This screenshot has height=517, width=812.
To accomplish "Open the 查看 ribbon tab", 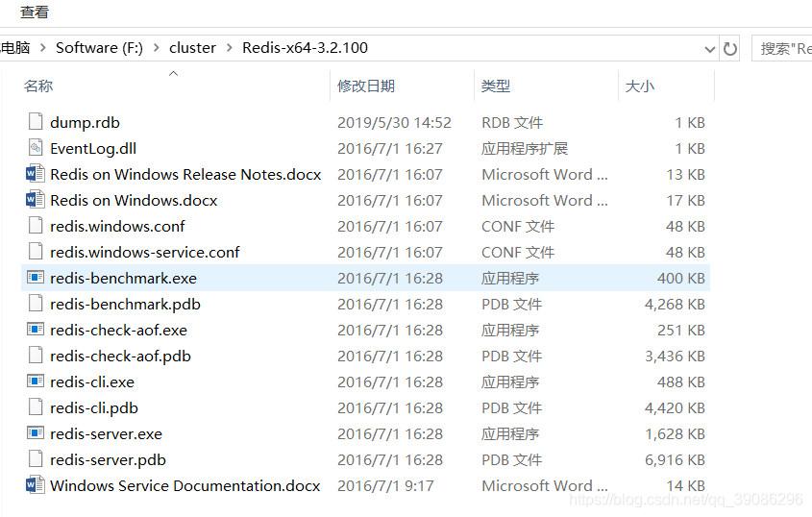I will (x=35, y=12).
